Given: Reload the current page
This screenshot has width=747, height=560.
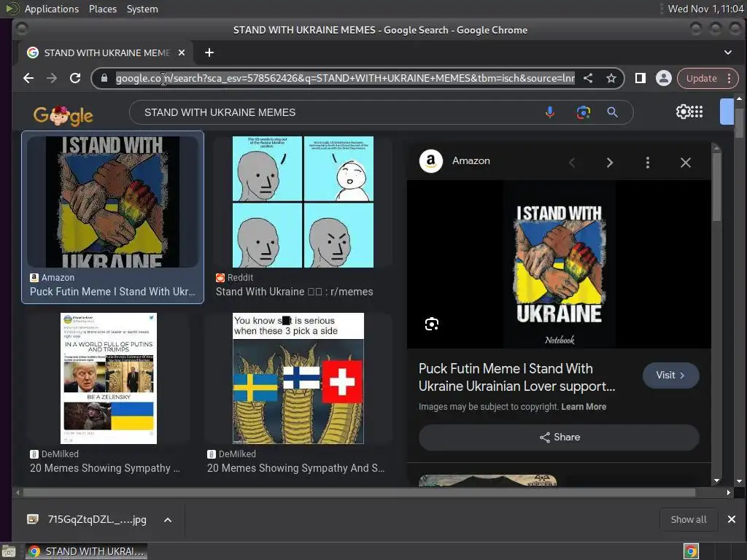Looking at the screenshot, I should (x=75, y=78).
